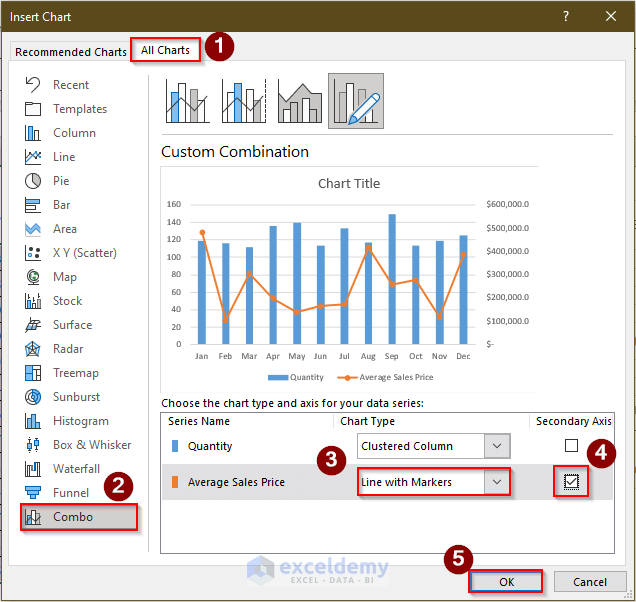
Task: Switch to the All Charts tab
Action: pyautogui.click(x=165, y=50)
